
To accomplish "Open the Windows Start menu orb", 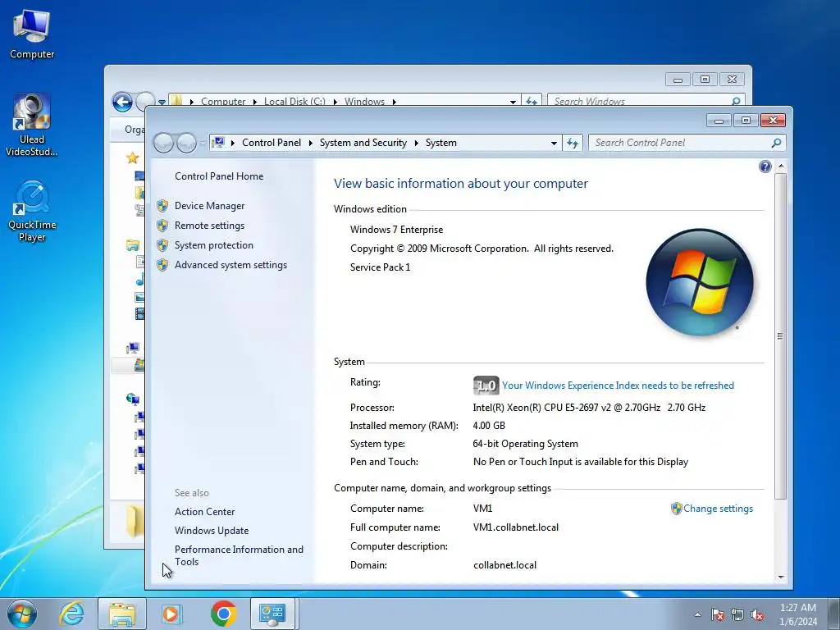I will (21, 614).
